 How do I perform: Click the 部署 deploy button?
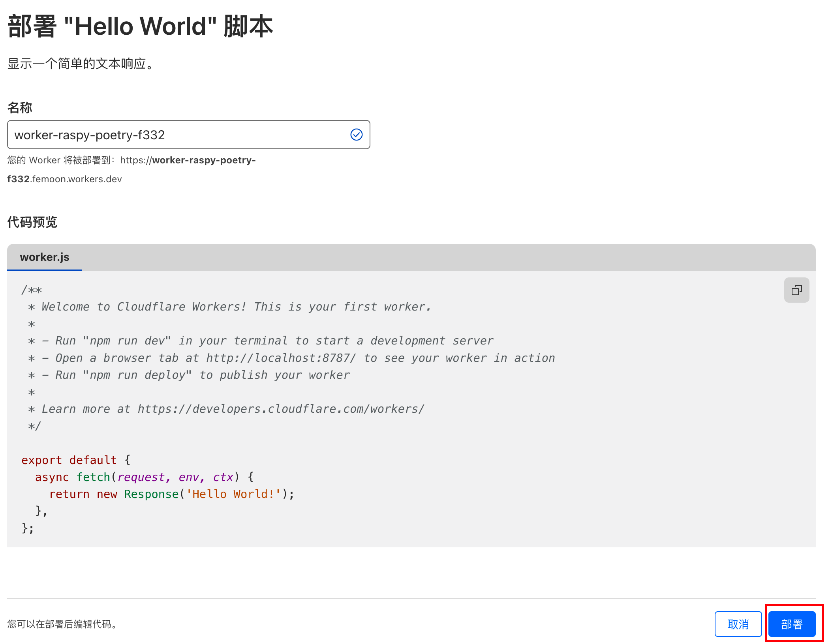(791, 624)
